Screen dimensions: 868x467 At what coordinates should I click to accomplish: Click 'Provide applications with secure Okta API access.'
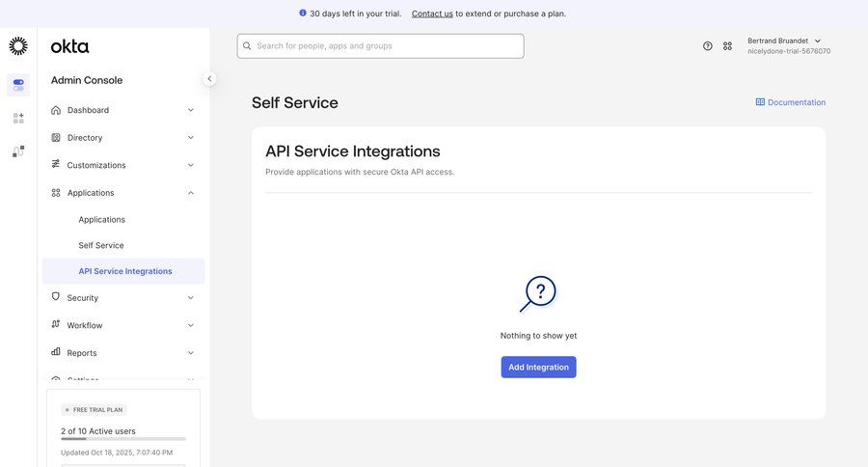point(360,173)
